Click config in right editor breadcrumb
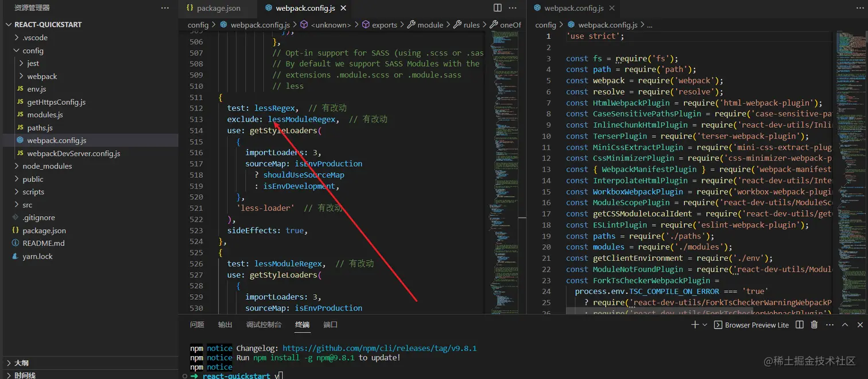Viewport: 868px width, 379px height. tap(545, 25)
